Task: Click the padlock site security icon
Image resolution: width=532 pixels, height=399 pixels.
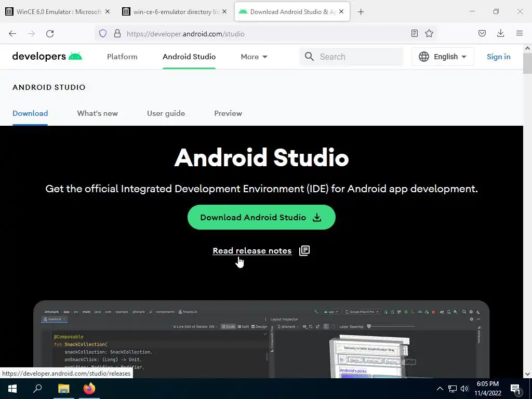Action: (117, 34)
